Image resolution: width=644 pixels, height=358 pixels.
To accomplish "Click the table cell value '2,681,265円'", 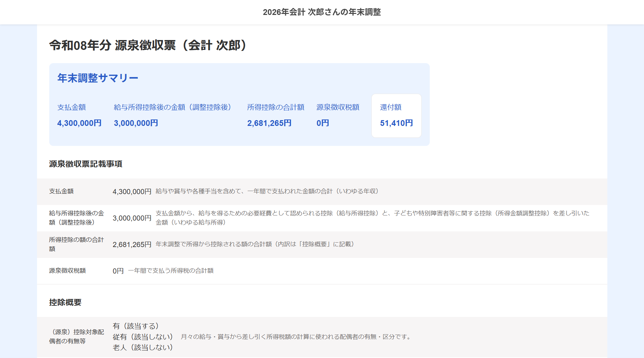I will [x=132, y=245].
